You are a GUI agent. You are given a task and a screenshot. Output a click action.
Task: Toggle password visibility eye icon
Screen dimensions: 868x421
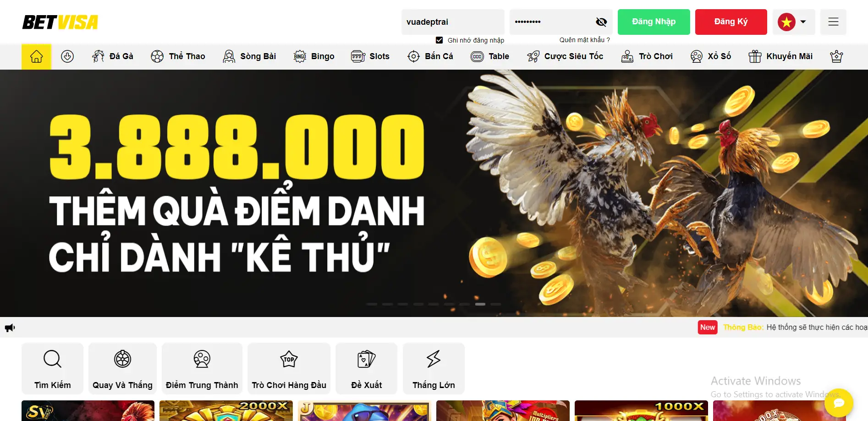coord(601,22)
